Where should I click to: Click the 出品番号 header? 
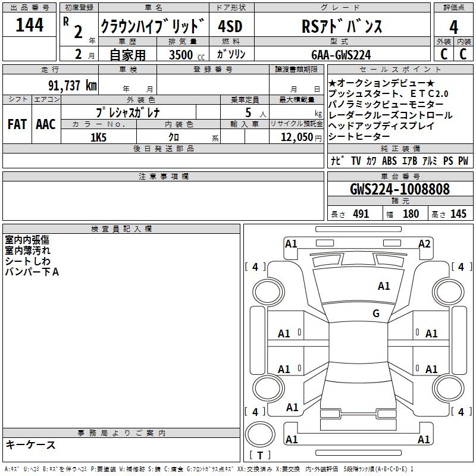tap(29, 8)
